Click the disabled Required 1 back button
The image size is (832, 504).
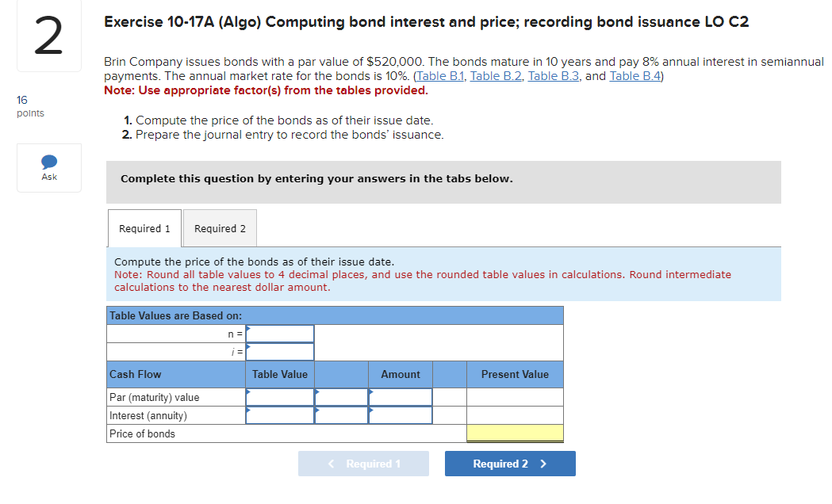363,464
